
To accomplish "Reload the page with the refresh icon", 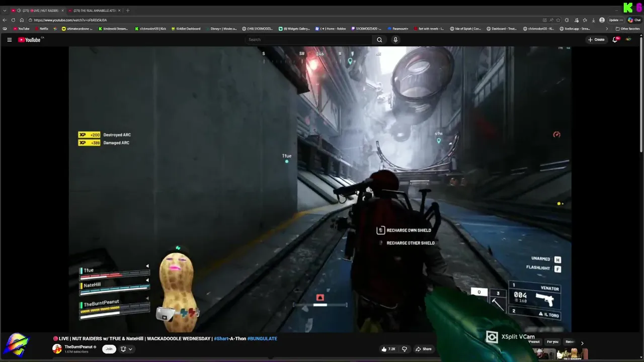I will pyautogui.click(x=13, y=20).
